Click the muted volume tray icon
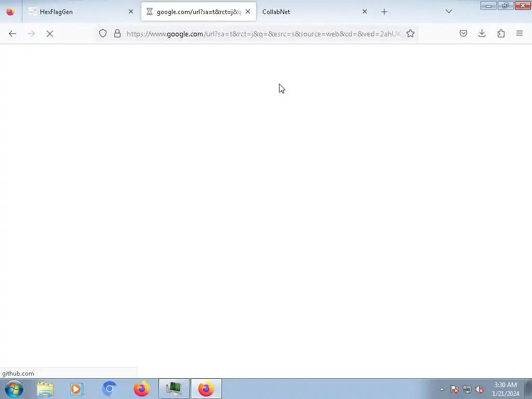 pyautogui.click(x=480, y=389)
